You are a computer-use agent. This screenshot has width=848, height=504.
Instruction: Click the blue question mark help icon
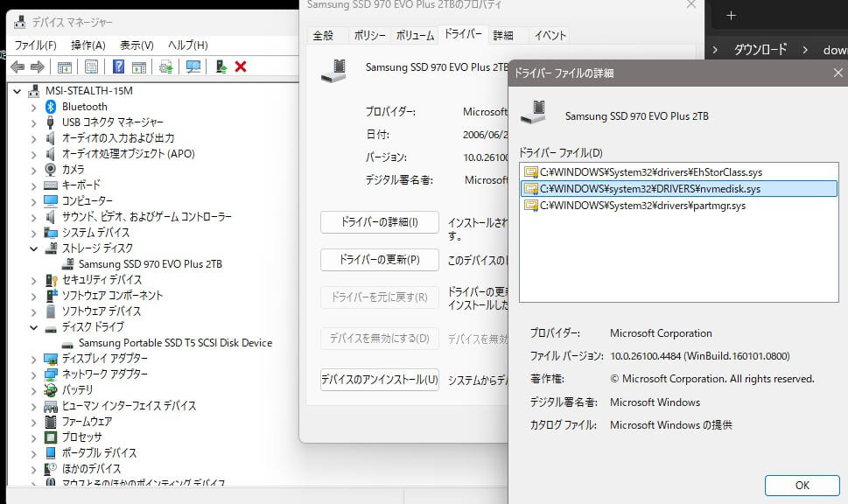[118, 67]
